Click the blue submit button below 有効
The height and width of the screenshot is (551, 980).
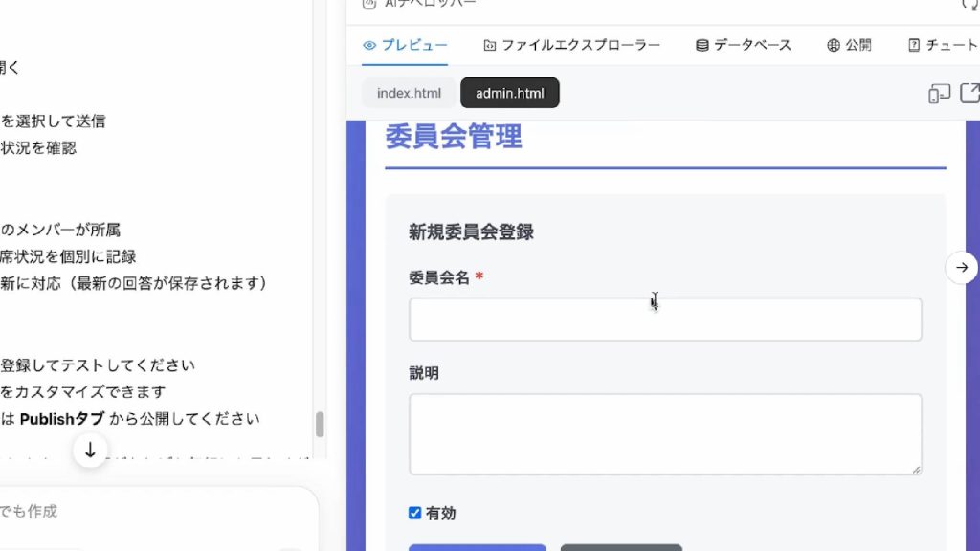(477, 547)
